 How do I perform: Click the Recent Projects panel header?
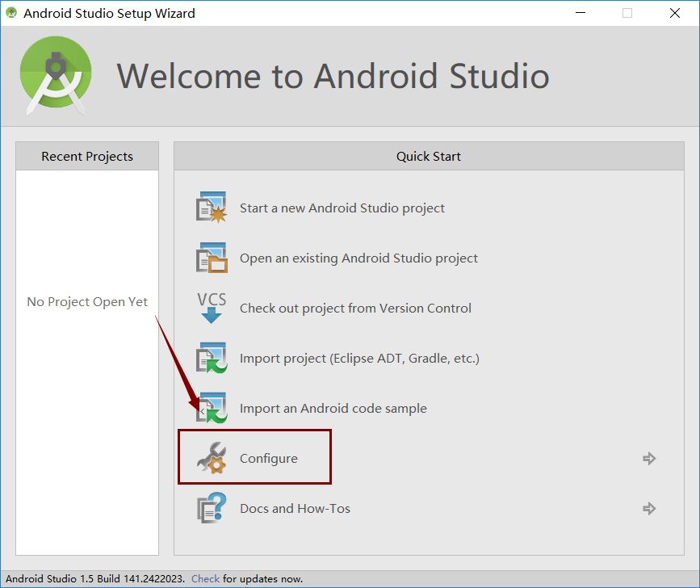tap(87, 156)
